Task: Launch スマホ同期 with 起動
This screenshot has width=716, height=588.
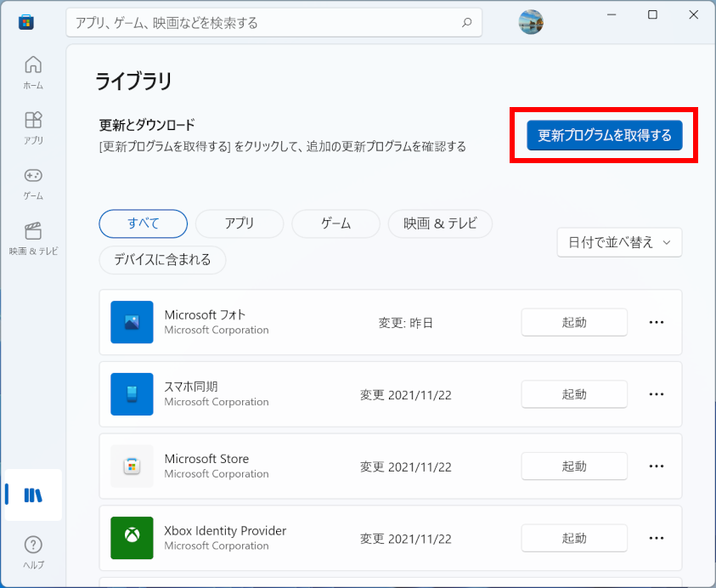Action: click(x=574, y=394)
